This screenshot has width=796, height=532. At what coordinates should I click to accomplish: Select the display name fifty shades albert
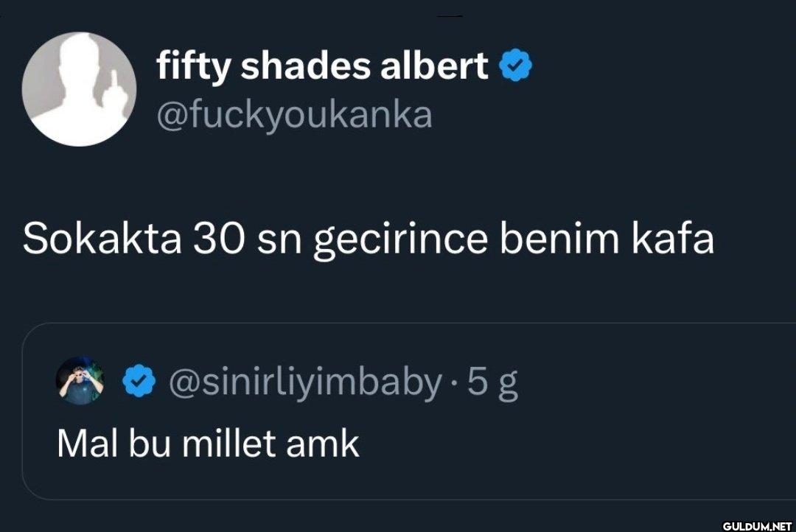(x=321, y=67)
